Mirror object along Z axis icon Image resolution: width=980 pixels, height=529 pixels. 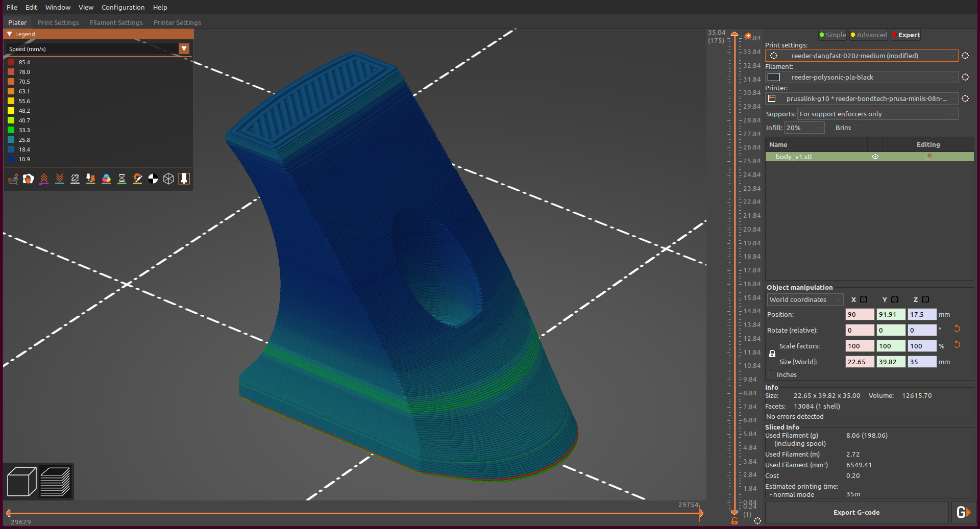click(x=925, y=299)
